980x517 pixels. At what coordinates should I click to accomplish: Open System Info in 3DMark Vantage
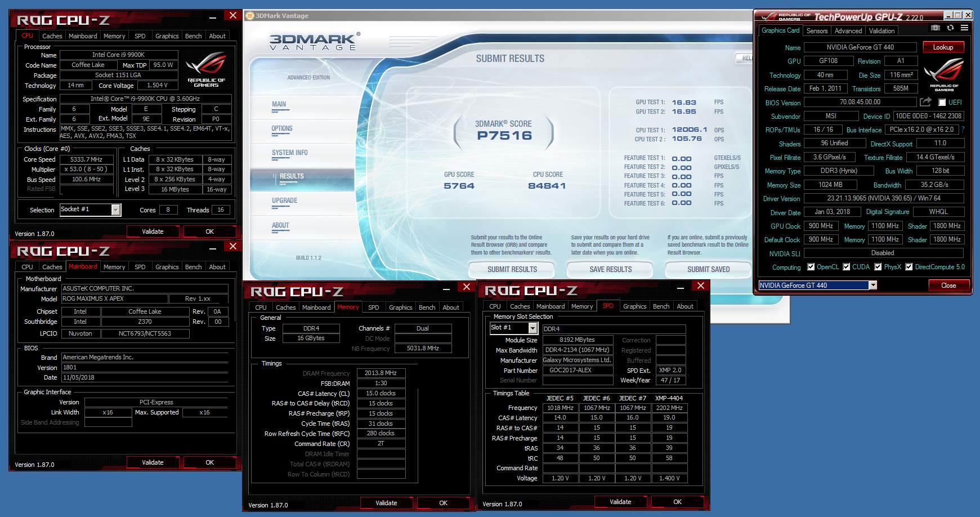tap(289, 153)
